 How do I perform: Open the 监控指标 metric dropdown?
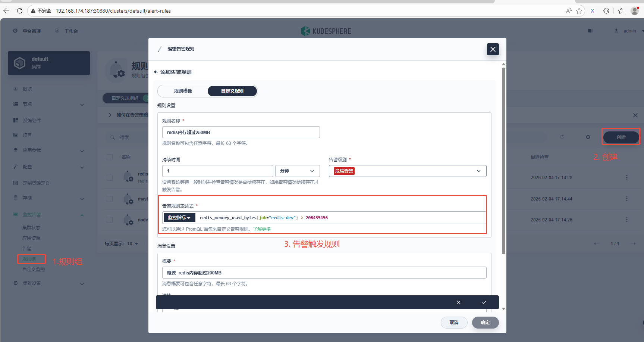(x=179, y=218)
